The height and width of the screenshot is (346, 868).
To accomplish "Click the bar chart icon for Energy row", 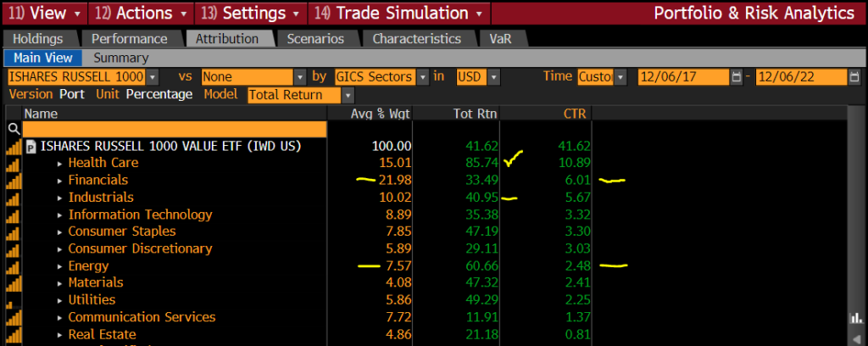I will tap(13, 265).
